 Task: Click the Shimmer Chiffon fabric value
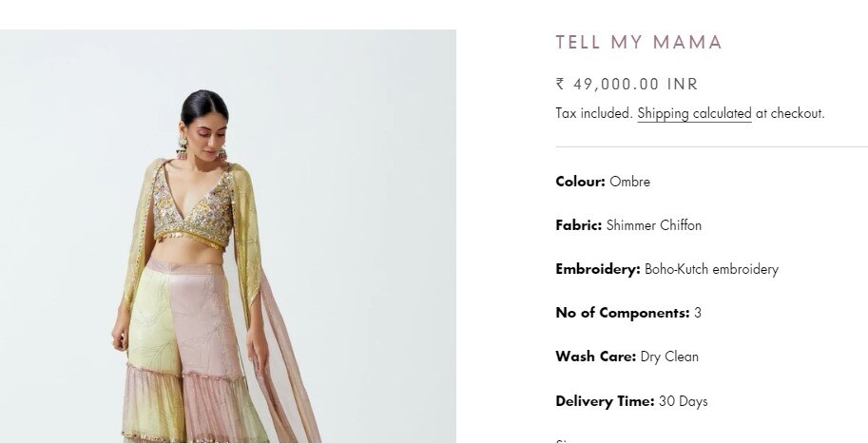(654, 225)
